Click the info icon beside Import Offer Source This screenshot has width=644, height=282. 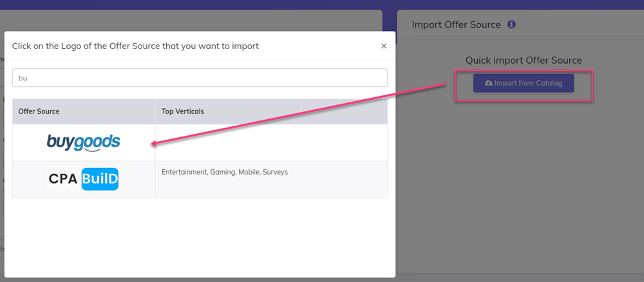click(x=511, y=24)
